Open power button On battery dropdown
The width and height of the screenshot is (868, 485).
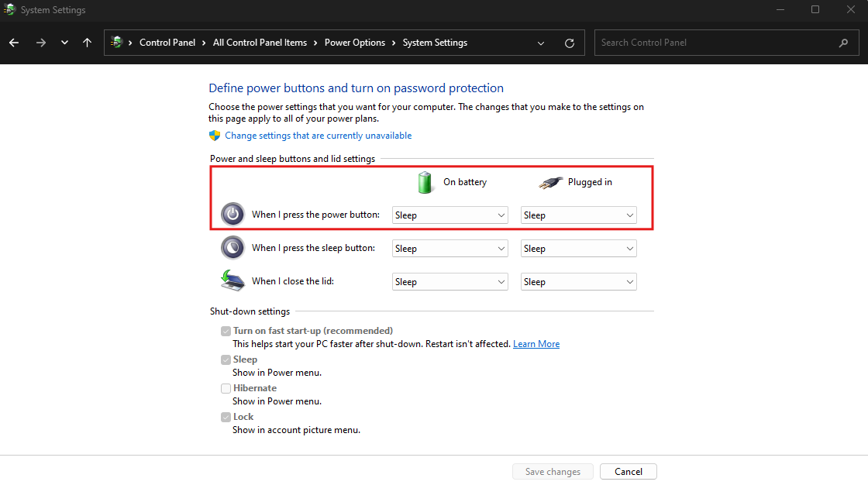449,215
